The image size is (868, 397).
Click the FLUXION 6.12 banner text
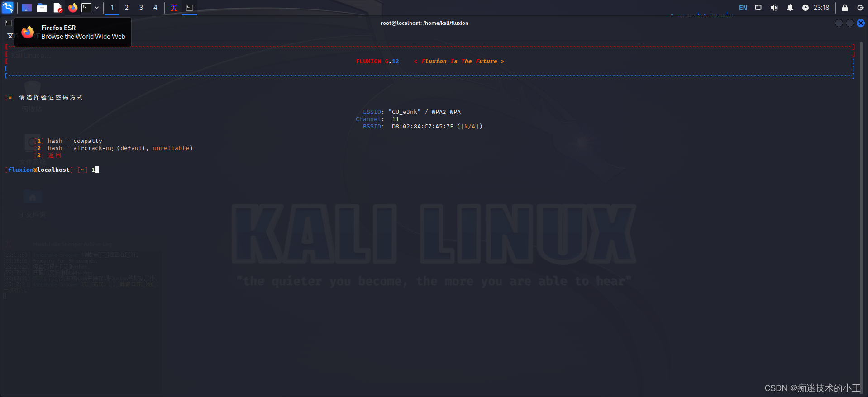click(377, 61)
